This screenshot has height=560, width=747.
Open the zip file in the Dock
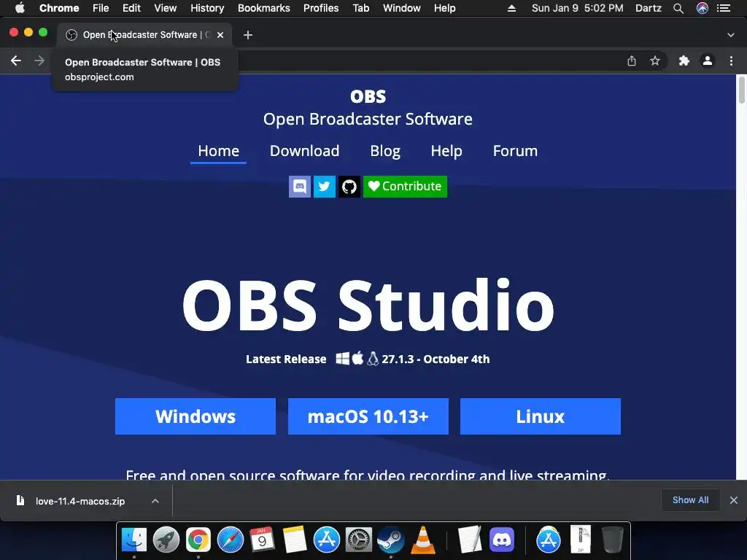[580, 540]
